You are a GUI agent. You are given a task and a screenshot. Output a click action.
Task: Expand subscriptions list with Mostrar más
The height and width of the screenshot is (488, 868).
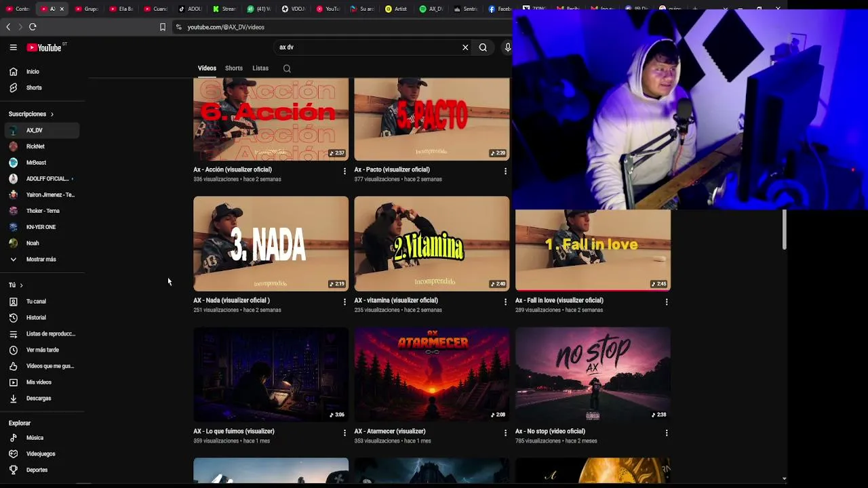[x=42, y=260]
